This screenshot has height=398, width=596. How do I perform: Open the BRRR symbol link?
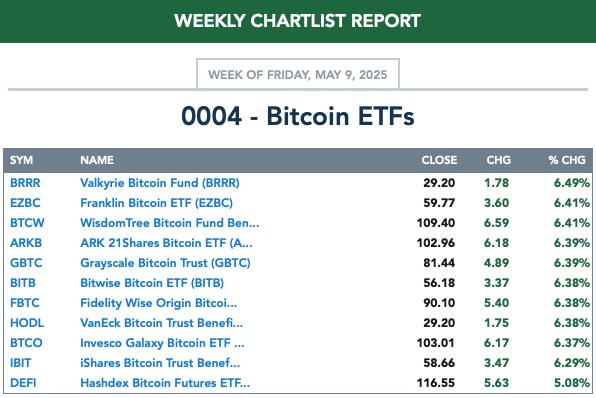click(25, 183)
